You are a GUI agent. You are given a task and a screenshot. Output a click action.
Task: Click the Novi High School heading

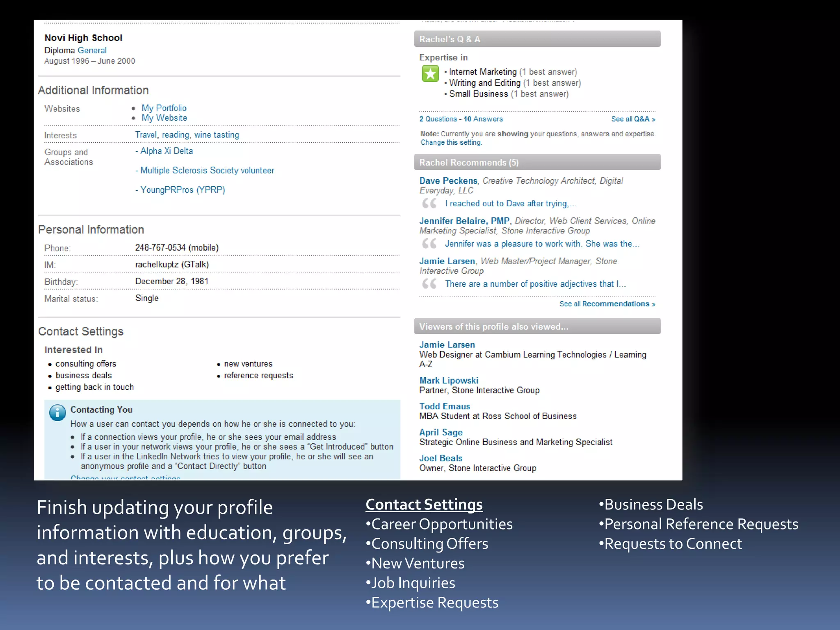[x=83, y=38]
